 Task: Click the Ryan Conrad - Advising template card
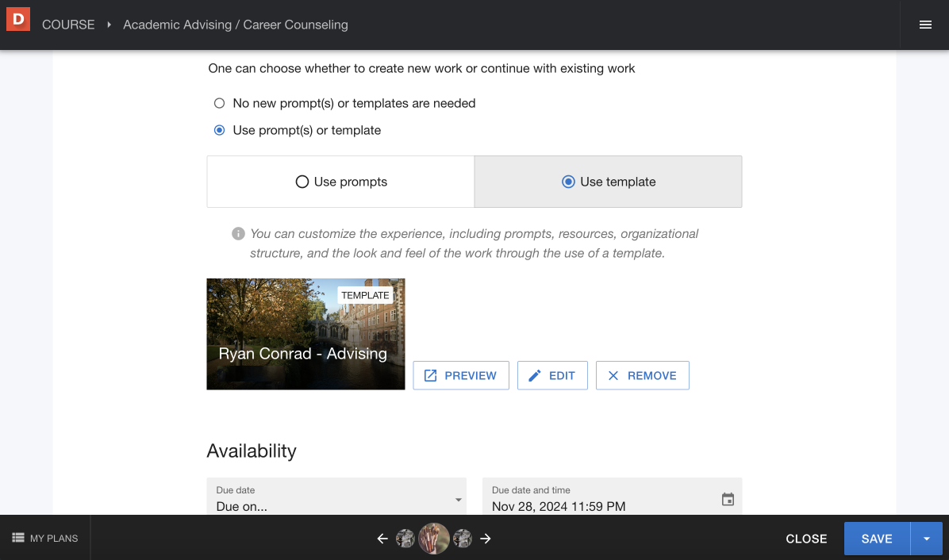point(305,334)
